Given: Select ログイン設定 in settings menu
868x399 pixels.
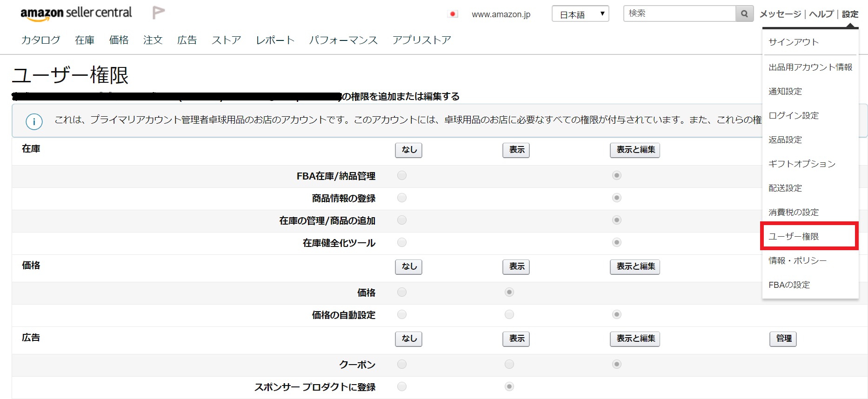Looking at the screenshot, I should pos(794,115).
